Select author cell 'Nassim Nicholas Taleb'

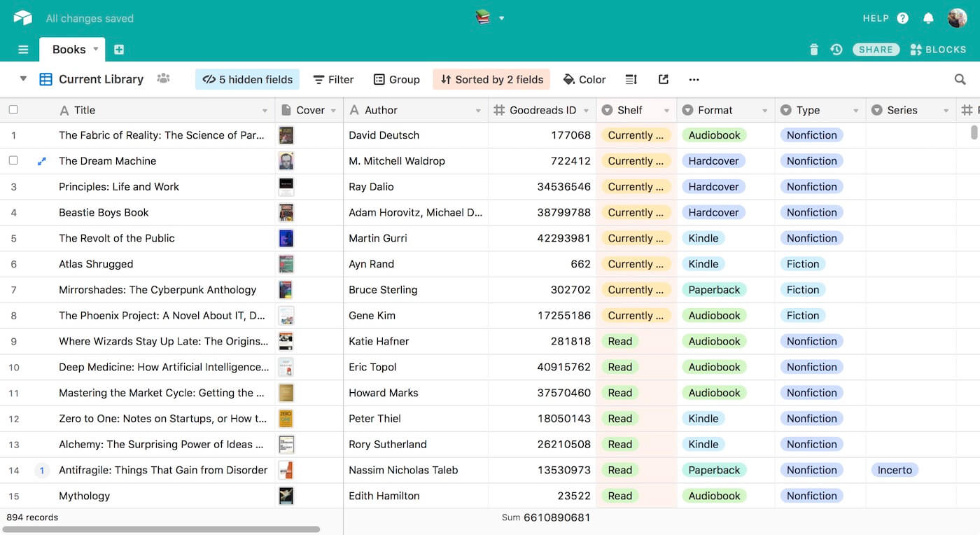pos(416,471)
